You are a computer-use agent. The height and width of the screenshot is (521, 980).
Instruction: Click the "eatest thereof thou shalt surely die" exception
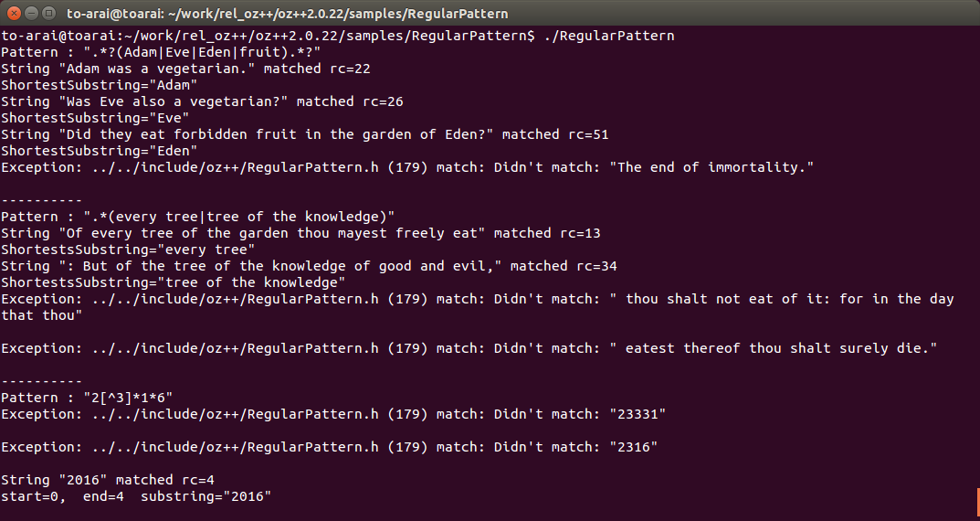(469, 347)
